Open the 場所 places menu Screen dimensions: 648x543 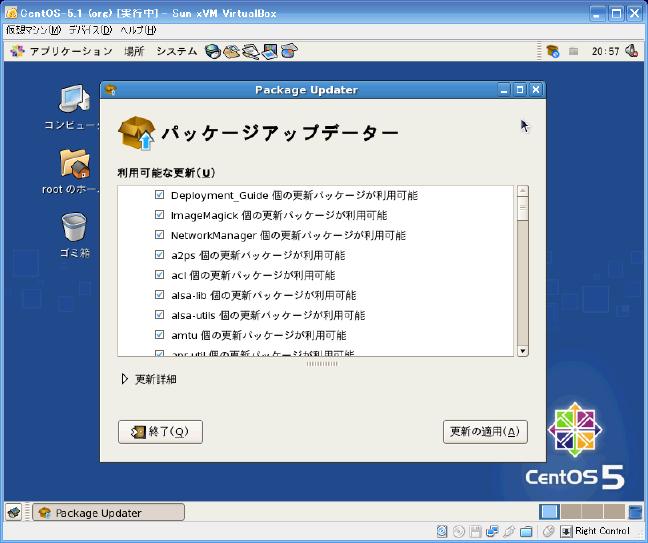pos(134,51)
